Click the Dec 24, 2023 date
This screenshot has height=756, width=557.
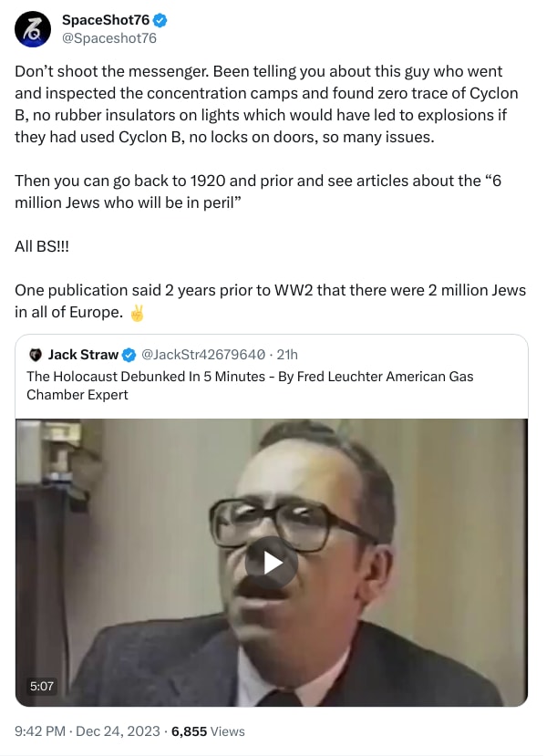click(x=118, y=731)
